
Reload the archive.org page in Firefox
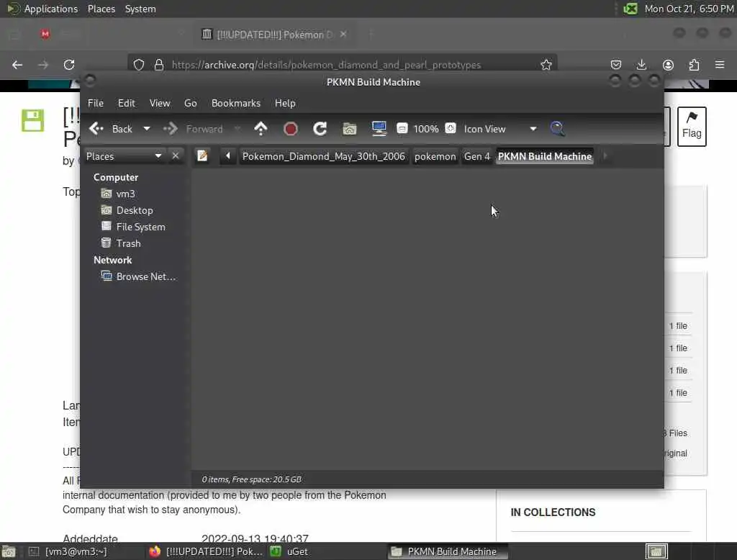click(x=69, y=65)
